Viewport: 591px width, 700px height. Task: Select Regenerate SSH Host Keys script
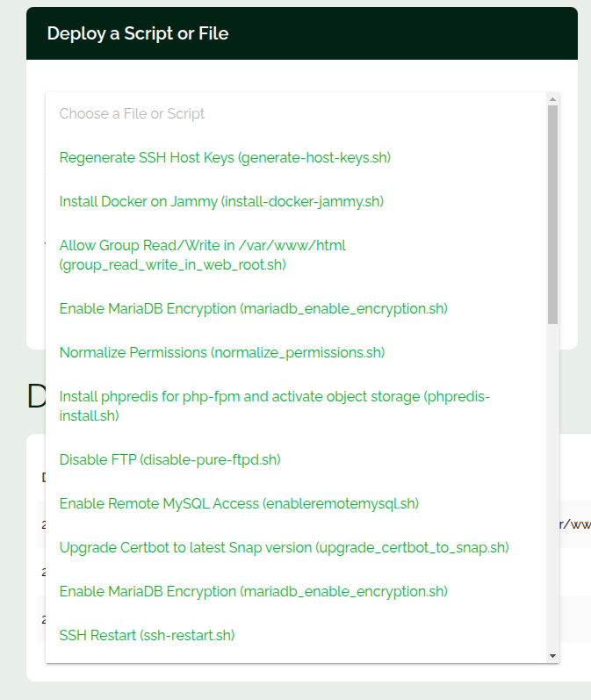225,158
